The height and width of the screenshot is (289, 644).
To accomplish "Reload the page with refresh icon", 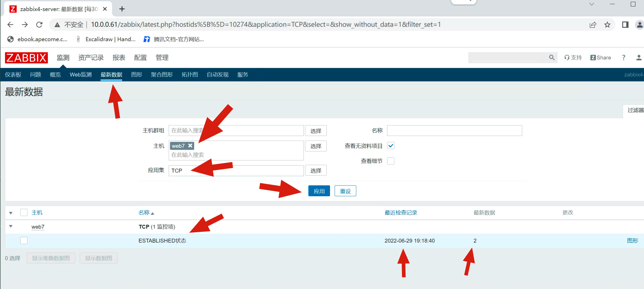I will click(39, 25).
